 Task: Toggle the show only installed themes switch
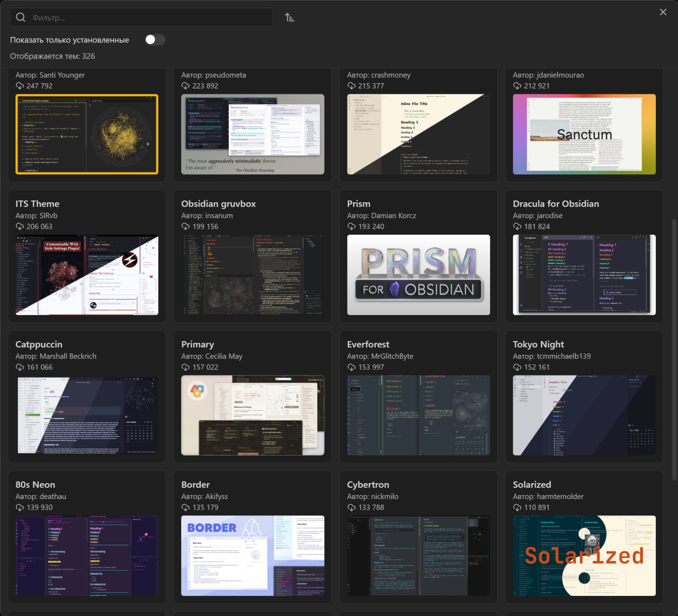155,40
